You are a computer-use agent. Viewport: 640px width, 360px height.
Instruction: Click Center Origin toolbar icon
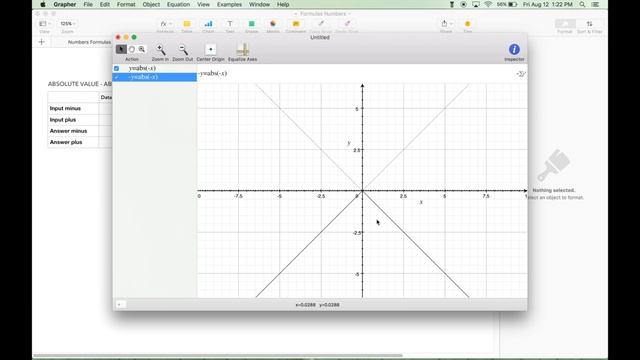click(210, 49)
